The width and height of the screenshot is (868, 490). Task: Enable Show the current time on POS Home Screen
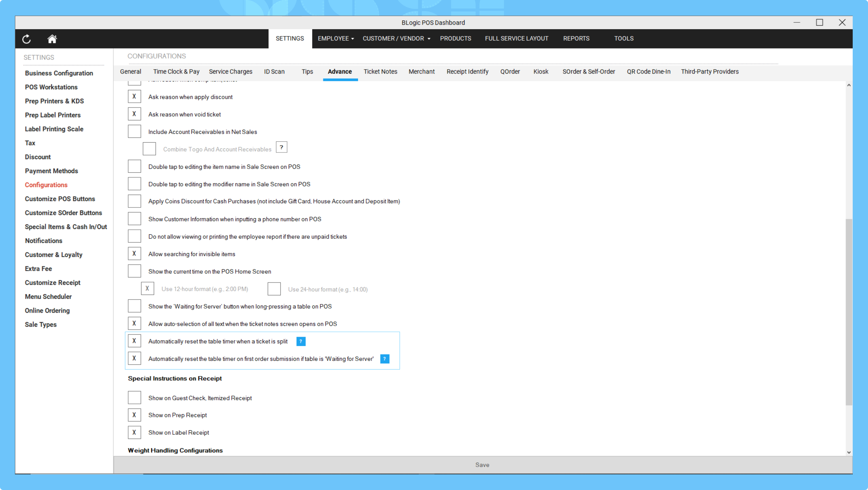134,271
